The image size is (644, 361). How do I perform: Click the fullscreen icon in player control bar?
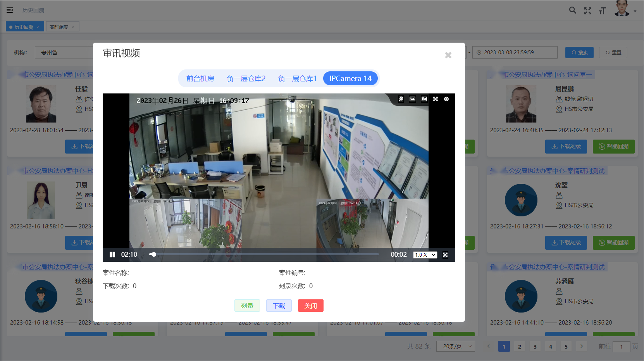pyautogui.click(x=445, y=255)
